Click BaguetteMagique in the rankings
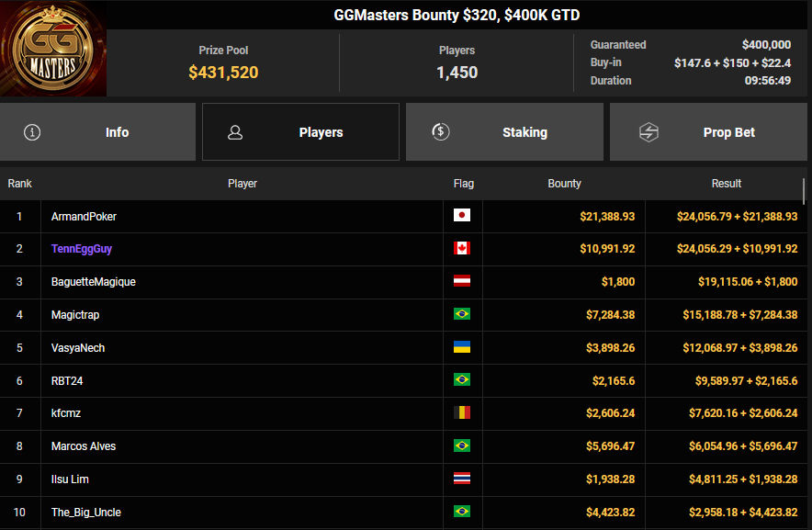Viewport: 812px width, 530px height. pos(94,282)
